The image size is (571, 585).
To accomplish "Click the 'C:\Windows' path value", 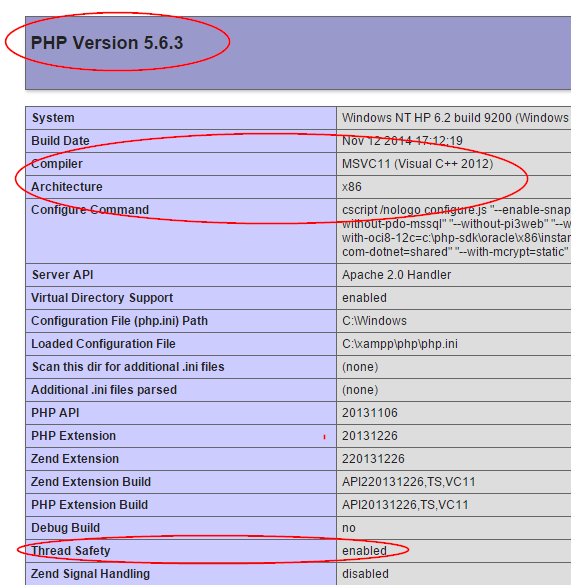I will coord(374,321).
